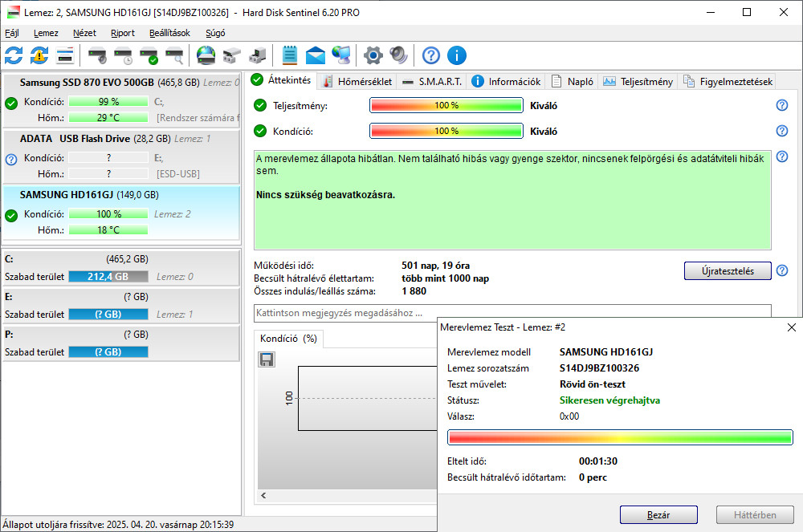The image size is (803, 532).
Task: Click the refresh with warning icon
Action: pyautogui.click(x=39, y=55)
